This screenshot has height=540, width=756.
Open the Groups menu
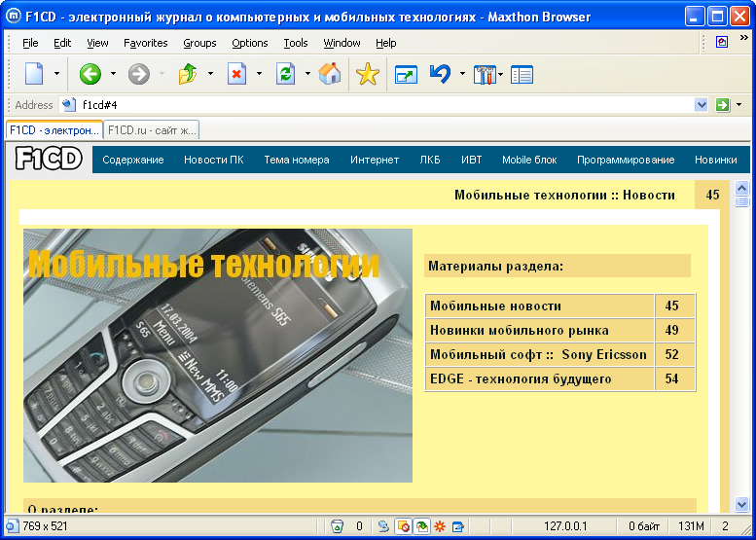pos(199,43)
